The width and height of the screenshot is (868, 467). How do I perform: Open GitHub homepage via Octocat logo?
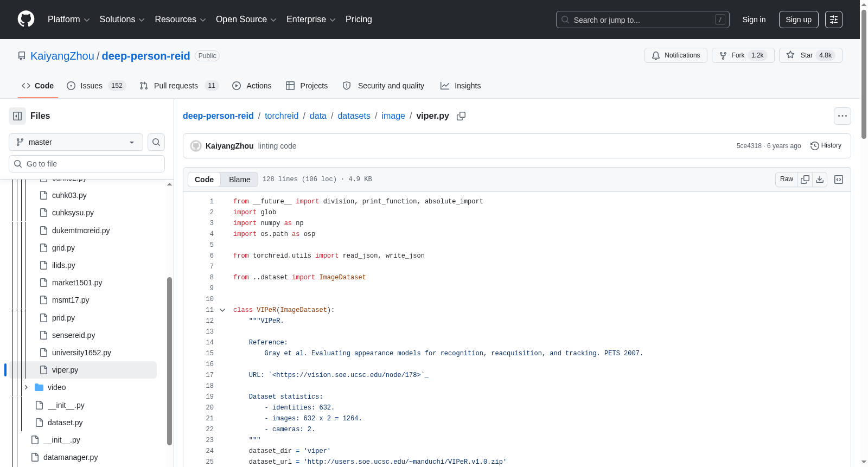click(26, 20)
